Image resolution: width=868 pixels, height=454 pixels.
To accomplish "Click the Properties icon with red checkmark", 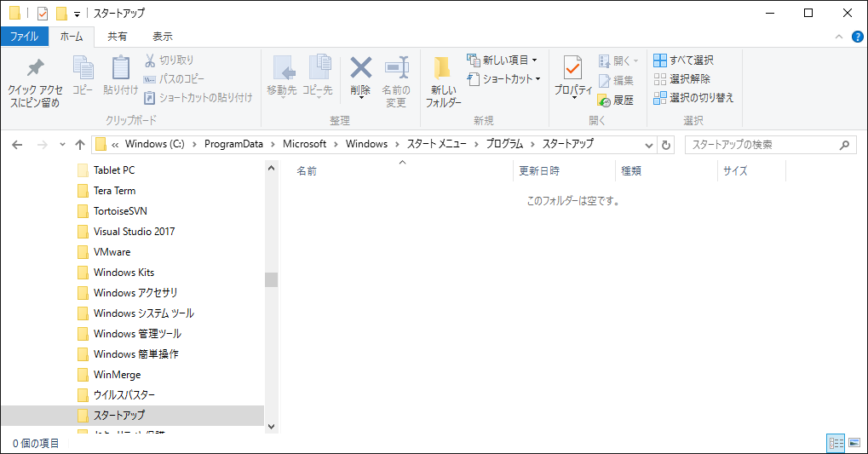I will click(x=573, y=69).
